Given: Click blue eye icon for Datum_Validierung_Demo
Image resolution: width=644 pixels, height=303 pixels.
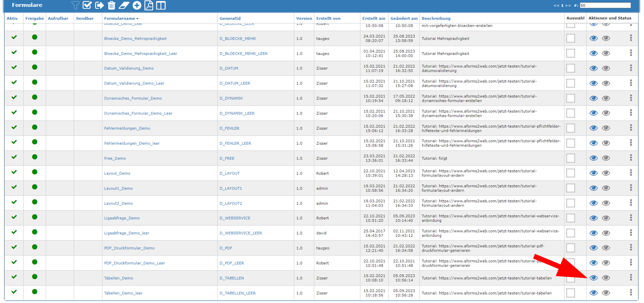Looking at the screenshot, I should tap(594, 68).
